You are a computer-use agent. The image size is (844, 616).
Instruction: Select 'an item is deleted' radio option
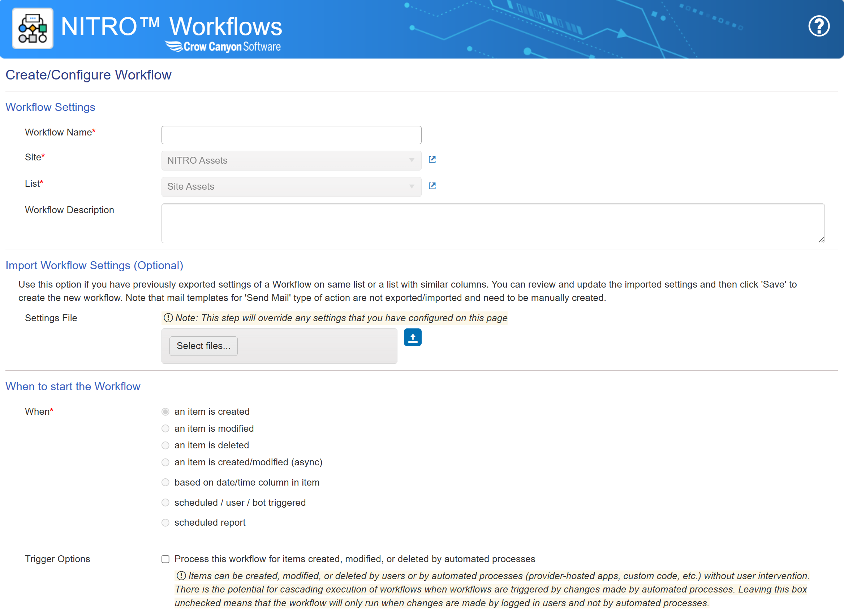[x=165, y=445]
